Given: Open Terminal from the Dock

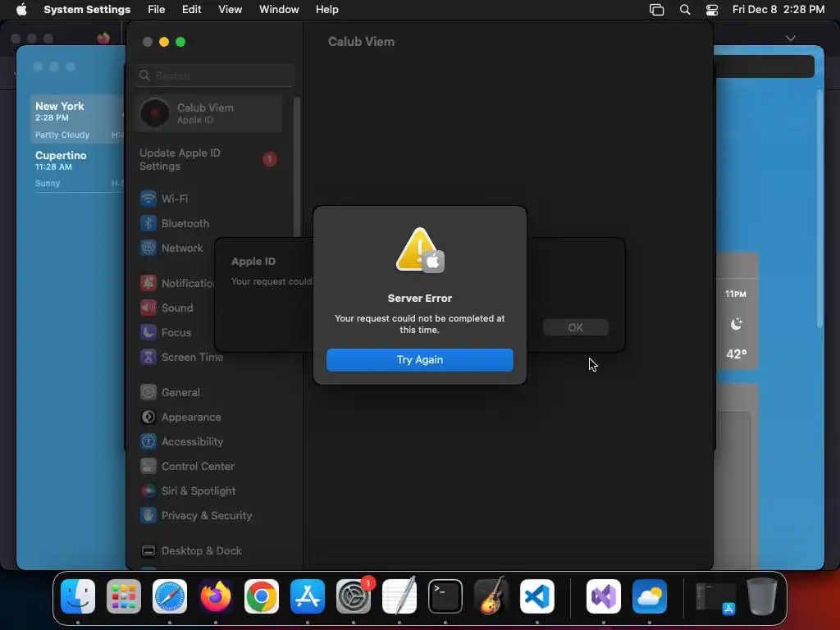Looking at the screenshot, I should [445, 596].
